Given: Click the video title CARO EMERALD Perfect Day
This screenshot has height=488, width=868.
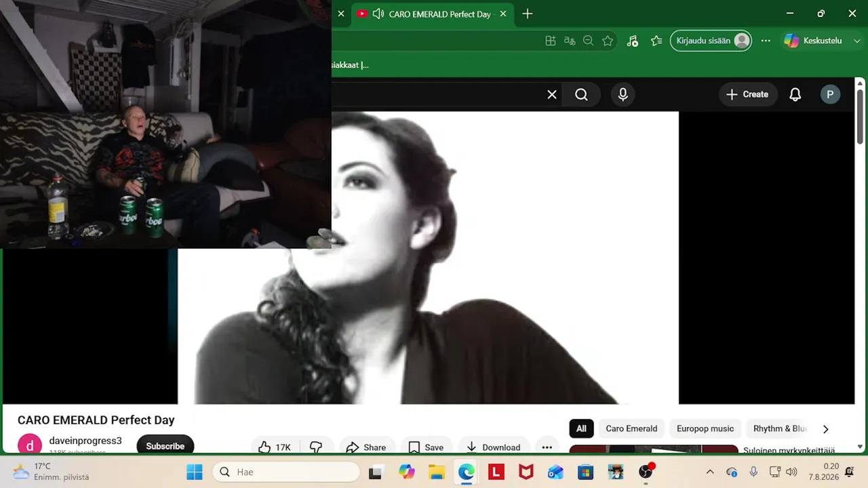Looking at the screenshot, I should [96, 420].
